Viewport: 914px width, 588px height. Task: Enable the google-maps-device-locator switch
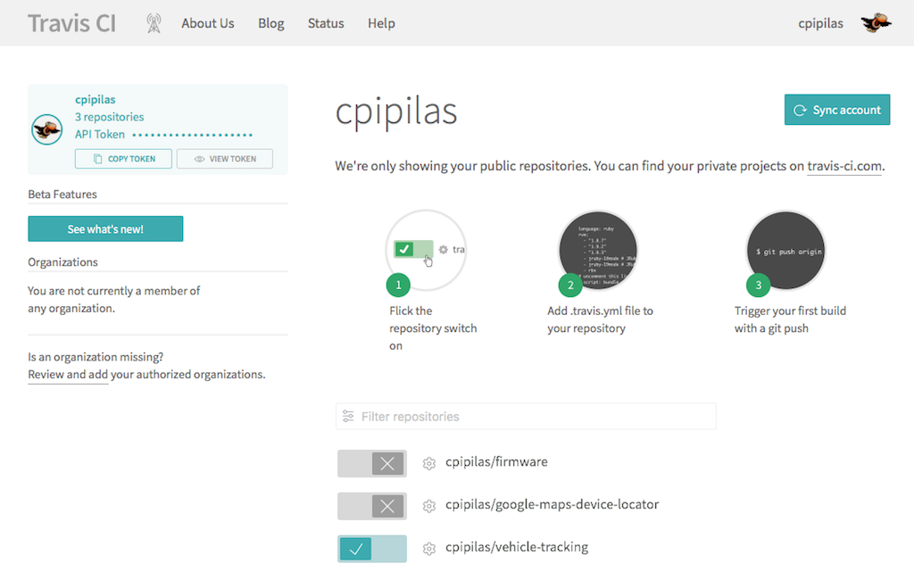(x=372, y=507)
